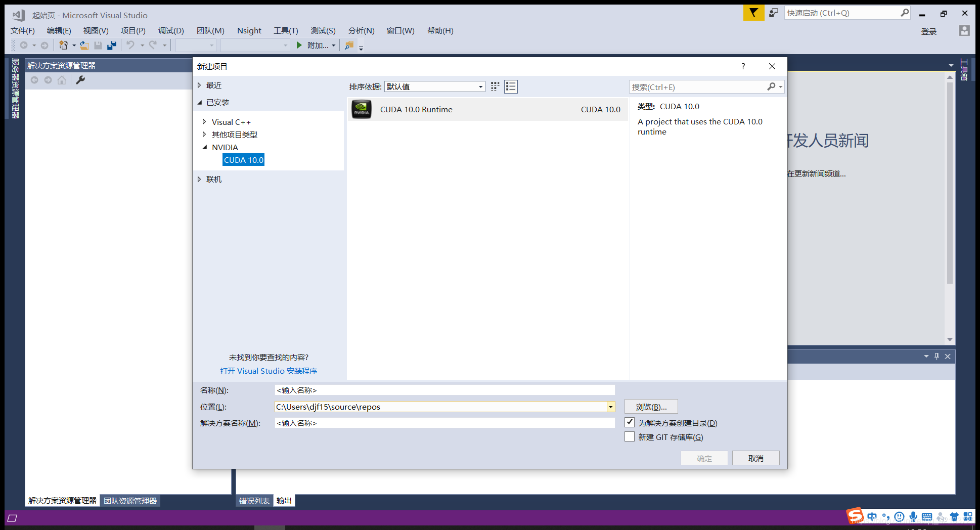
Task: Click the feedback icon beside the flag
Action: [x=774, y=13]
